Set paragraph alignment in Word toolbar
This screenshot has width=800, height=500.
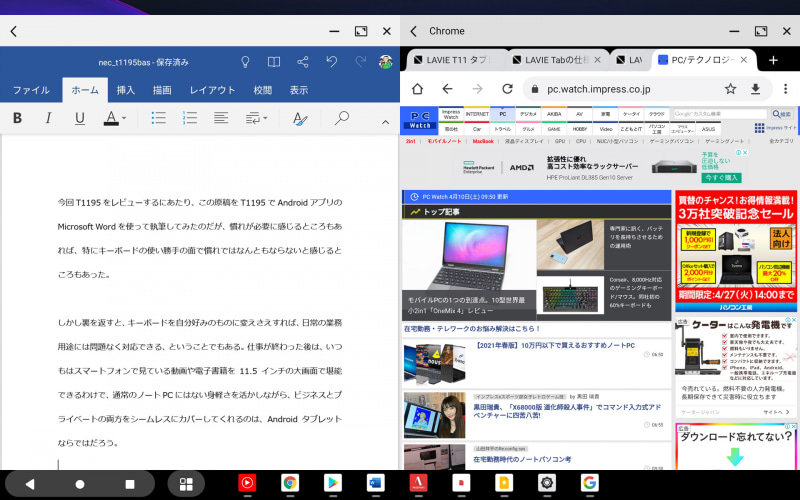[221, 118]
